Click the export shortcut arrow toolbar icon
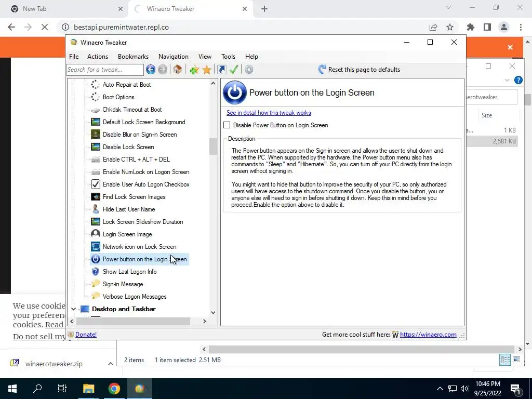This screenshot has width=532, height=399. coord(222,70)
